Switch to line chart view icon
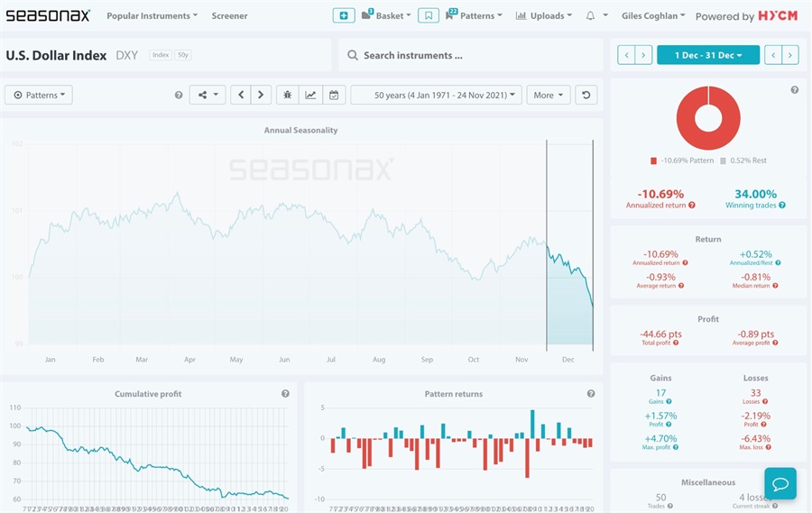This screenshot has height=513, width=812. [x=310, y=95]
